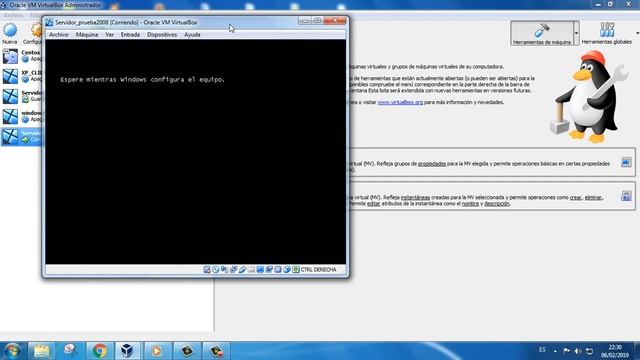Open CPU features indicator in VM status bar
This screenshot has width=640, height=360.
tap(278, 269)
